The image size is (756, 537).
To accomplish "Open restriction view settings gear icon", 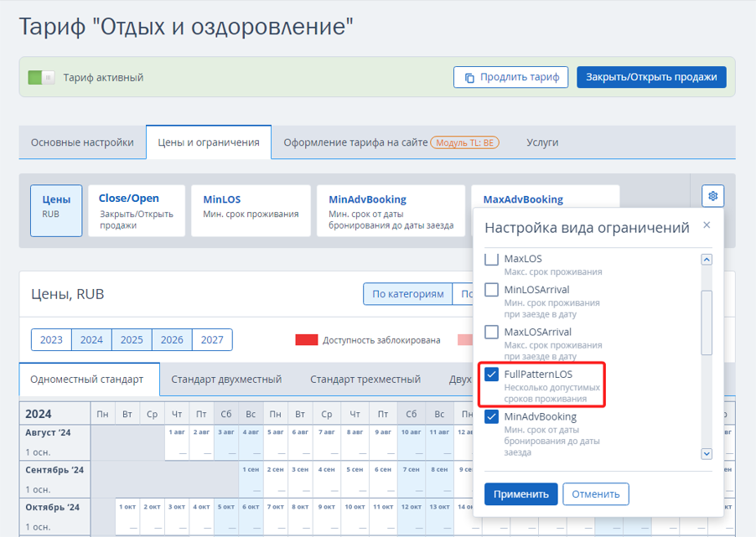I will [x=712, y=196].
